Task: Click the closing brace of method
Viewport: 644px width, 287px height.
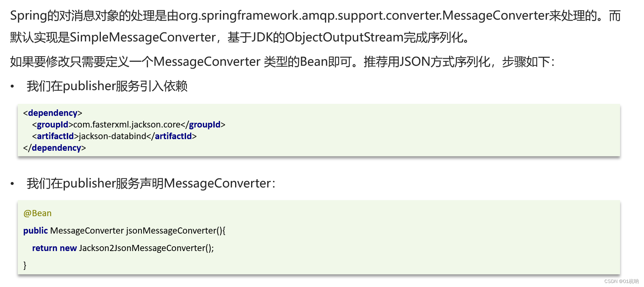Action: [x=25, y=265]
